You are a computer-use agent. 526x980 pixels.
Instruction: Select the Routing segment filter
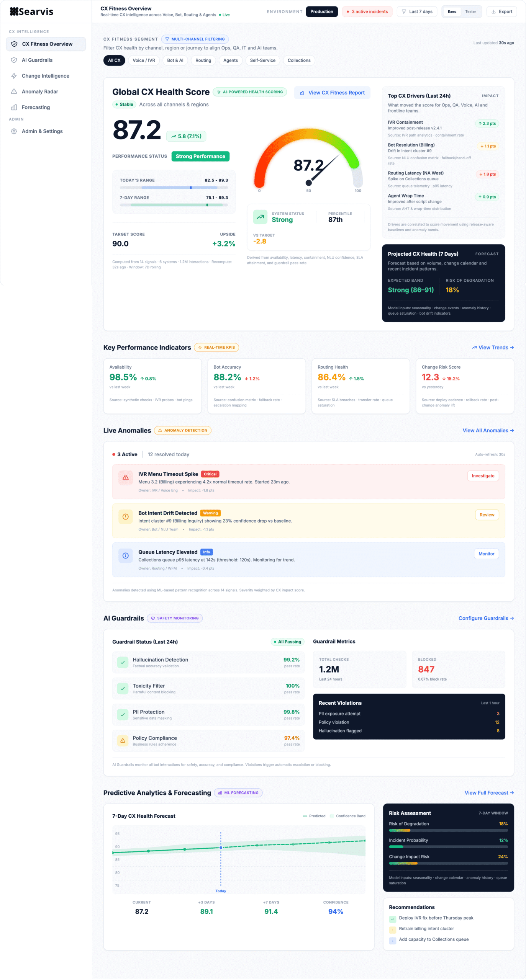203,60
